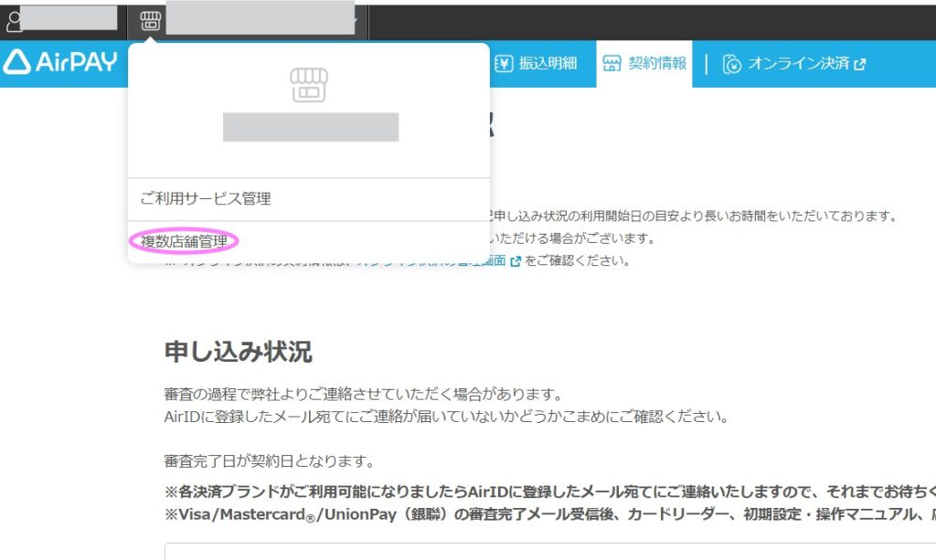Click the external-link icon after オンライン決済
The width and height of the screenshot is (936, 560).
859,64
